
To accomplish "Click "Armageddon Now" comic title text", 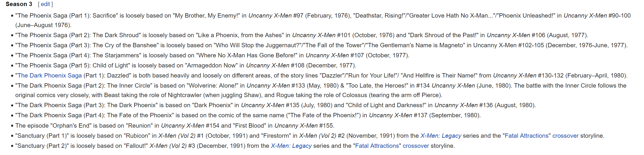I will tap(211, 65).
